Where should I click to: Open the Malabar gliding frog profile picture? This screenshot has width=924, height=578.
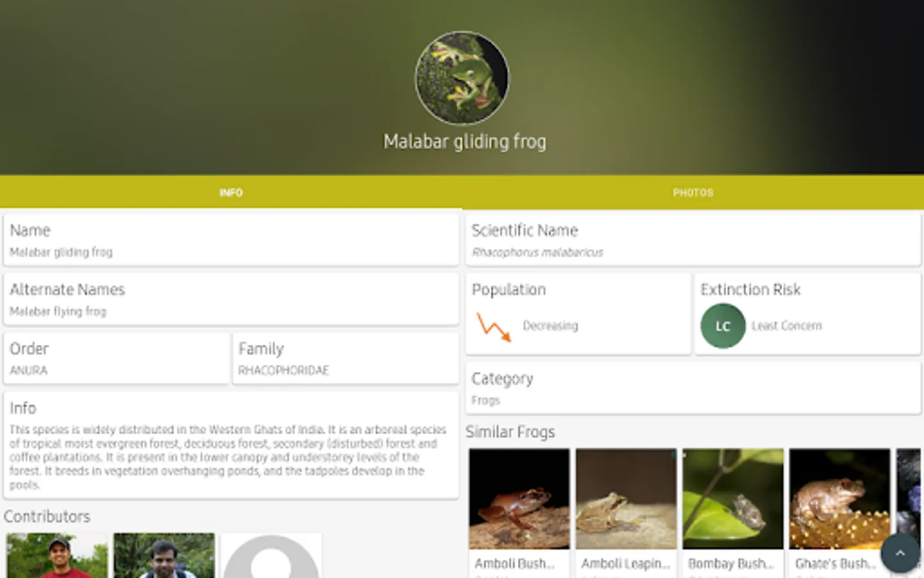click(x=462, y=78)
